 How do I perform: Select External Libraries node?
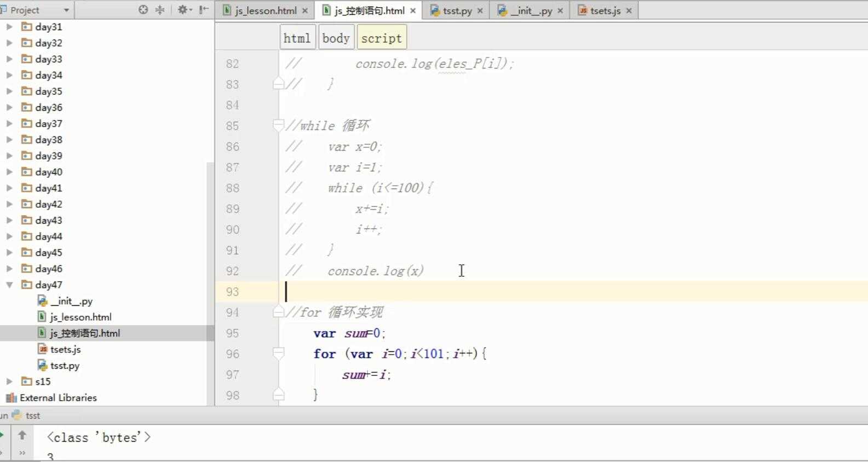(x=58, y=397)
